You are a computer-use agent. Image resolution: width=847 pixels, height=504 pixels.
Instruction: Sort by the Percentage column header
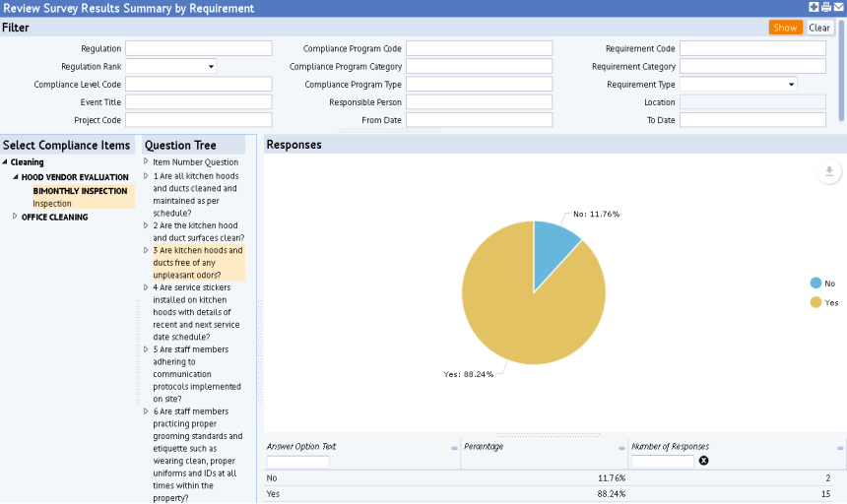click(484, 446)
